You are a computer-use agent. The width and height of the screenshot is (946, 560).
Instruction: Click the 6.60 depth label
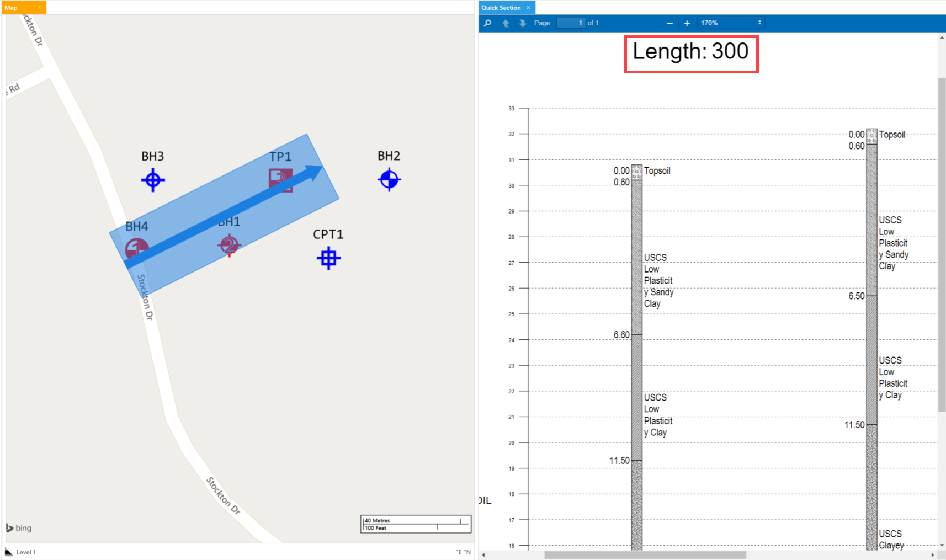point(621,335)
